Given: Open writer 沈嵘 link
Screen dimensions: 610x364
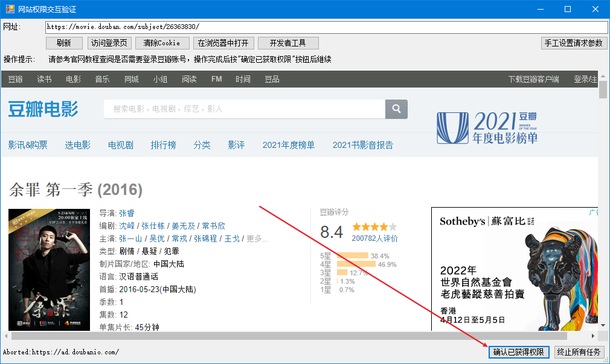Looking at the screenshot, I should click(127, 226).
